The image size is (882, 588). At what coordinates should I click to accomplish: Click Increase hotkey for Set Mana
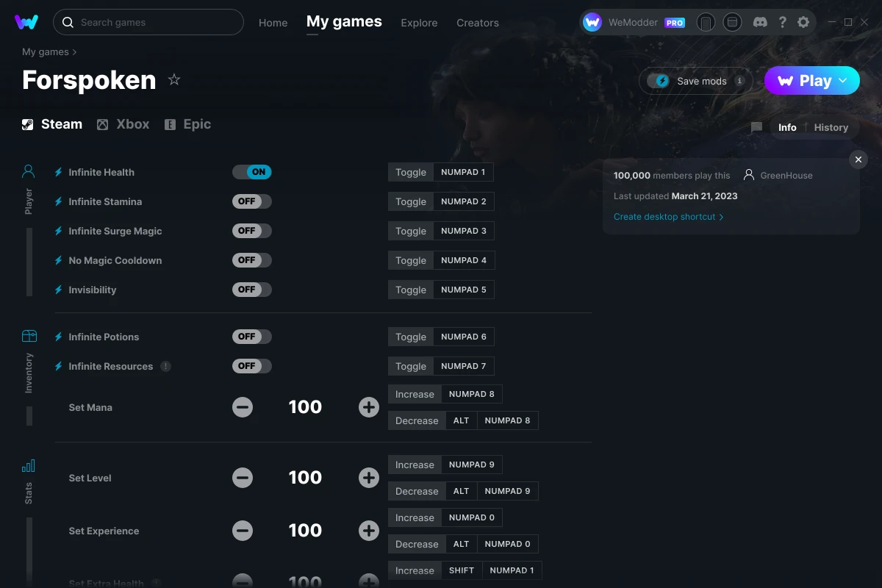point(415,394)
